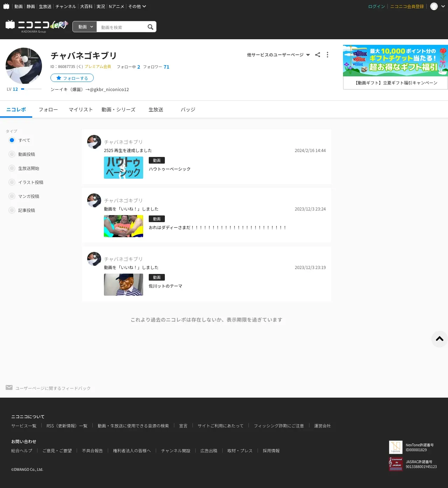Switch to the フォロー tab
The image size is (448, 488).
[48, 110]
